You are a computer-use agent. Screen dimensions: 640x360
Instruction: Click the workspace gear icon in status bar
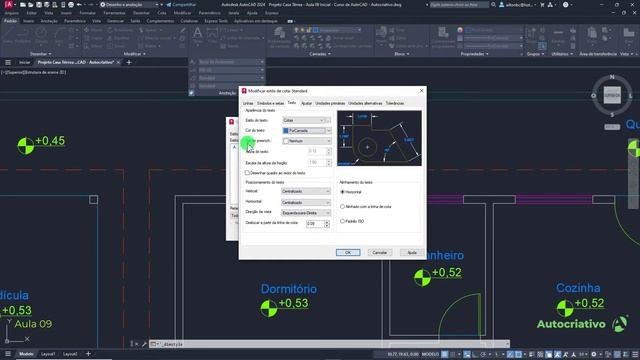[x=594, y=354]
